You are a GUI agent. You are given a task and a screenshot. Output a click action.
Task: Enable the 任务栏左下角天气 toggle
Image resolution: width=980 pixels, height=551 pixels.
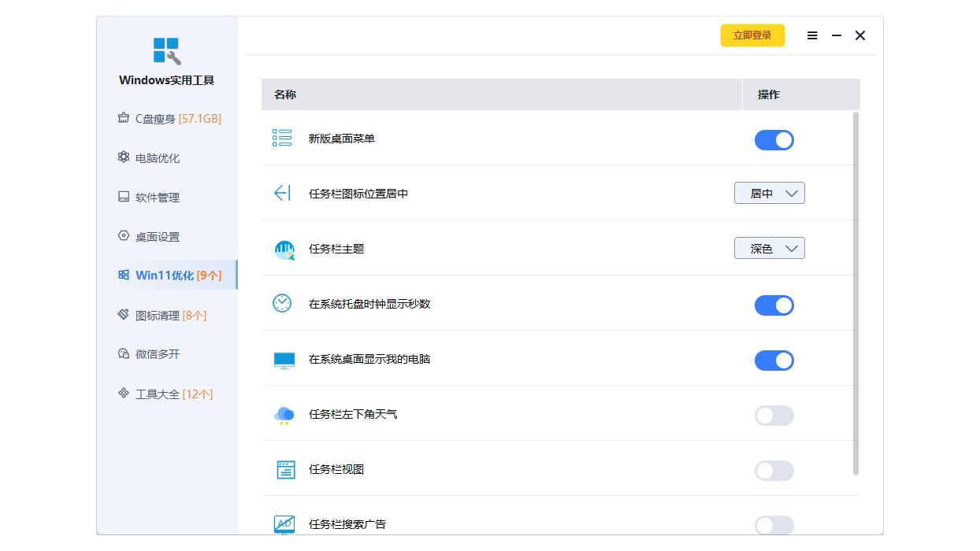point(774,416)
